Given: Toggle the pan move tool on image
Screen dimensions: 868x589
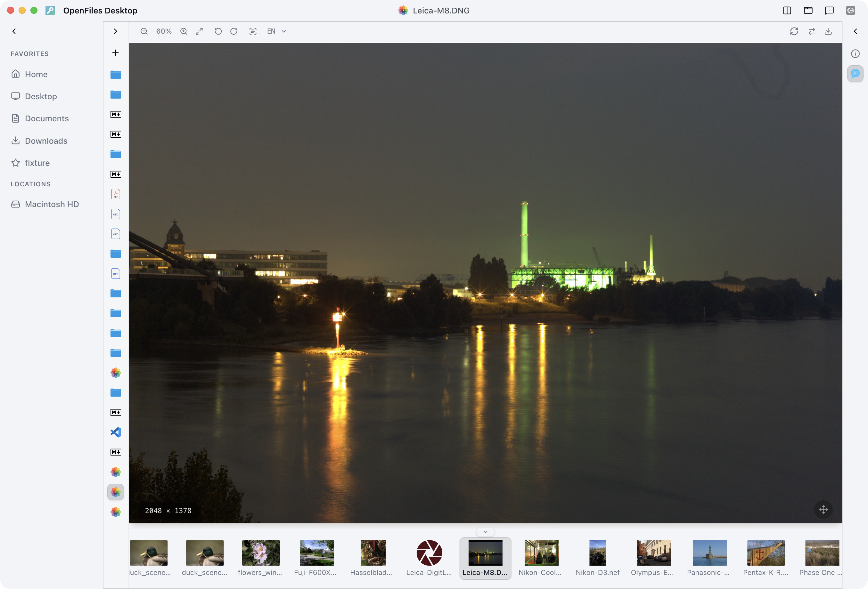Looking at the screenshot, I should click(823, 510).
